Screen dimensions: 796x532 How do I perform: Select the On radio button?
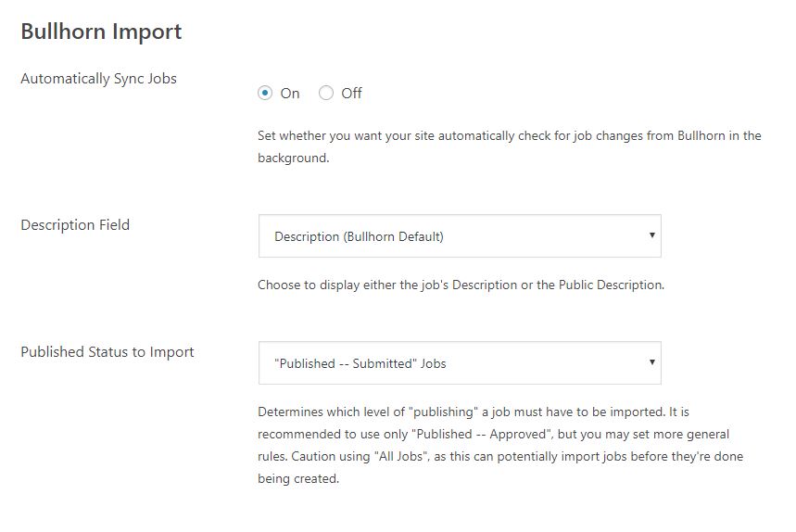pyautogui.click(x=265, y=93)
